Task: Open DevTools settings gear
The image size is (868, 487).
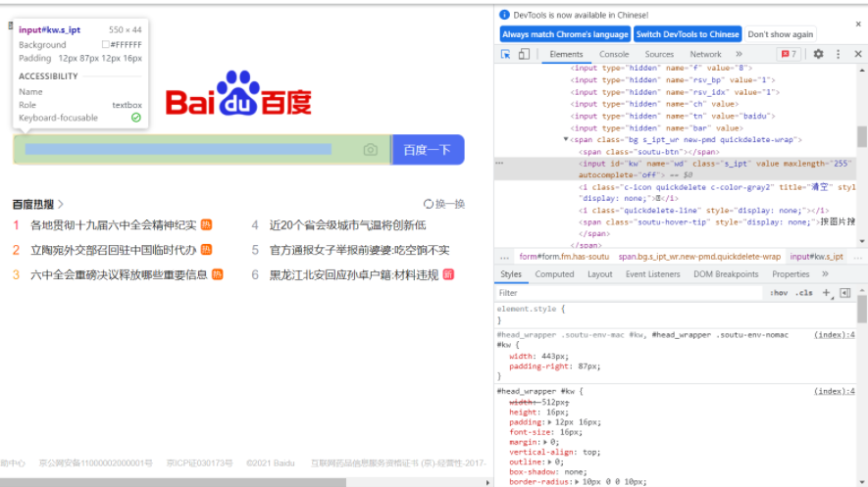Action: pyautogui.click(x=818, y=54)
